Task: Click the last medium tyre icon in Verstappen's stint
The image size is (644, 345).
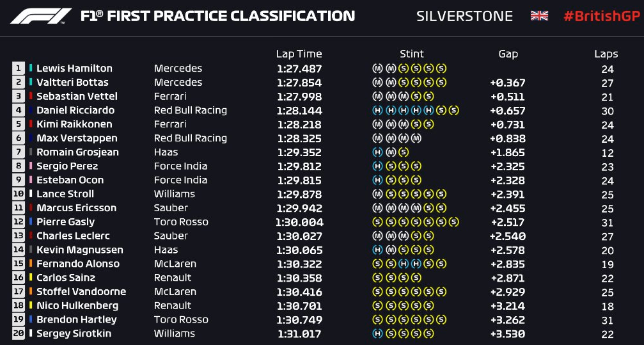Action: click(416, 138)
